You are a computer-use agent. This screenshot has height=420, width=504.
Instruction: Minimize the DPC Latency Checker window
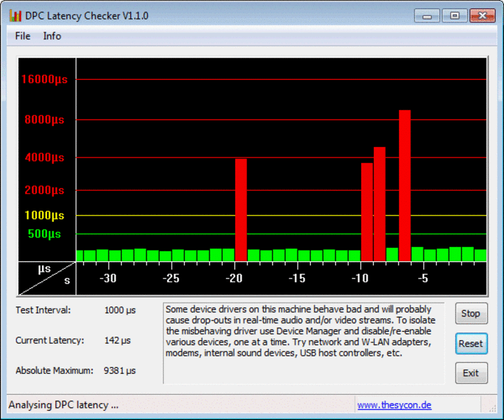click(427, 15)
